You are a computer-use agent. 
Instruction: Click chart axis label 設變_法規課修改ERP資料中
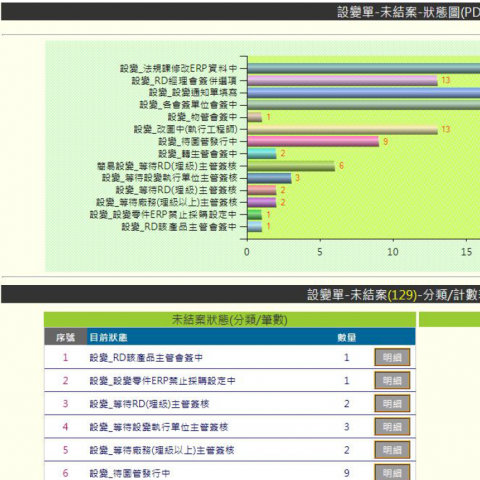[179, 68]
